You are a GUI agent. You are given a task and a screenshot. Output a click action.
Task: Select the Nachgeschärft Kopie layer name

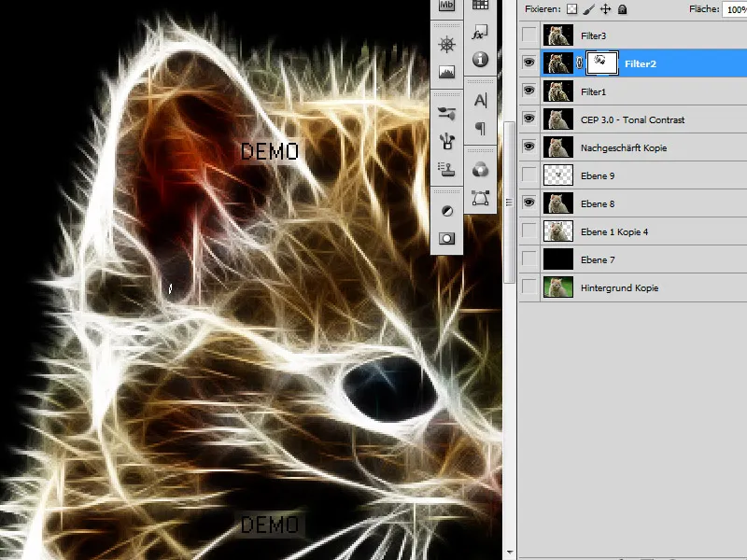click(624, 147)
